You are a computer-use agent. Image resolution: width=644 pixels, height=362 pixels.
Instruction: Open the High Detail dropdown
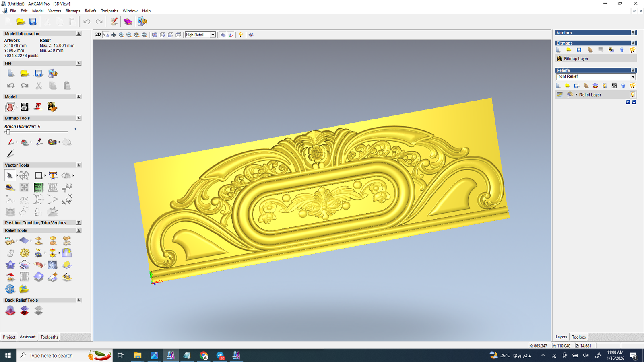click(x=213, y=35)
